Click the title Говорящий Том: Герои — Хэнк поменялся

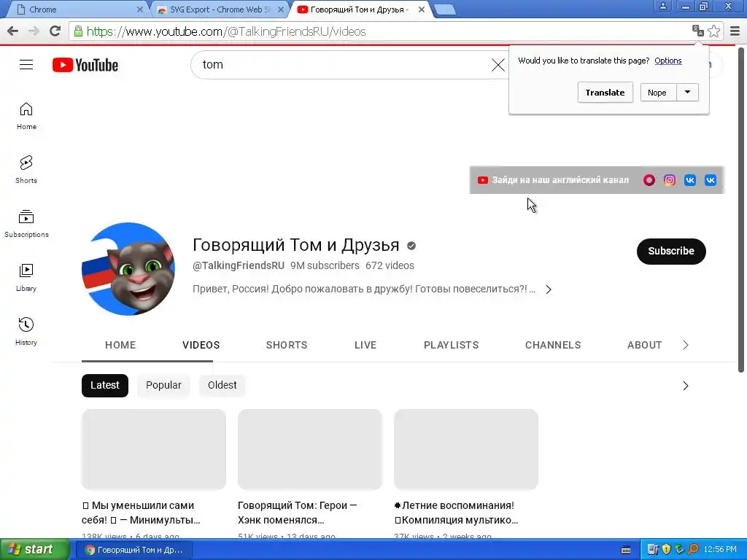click(x=298, y=513)
